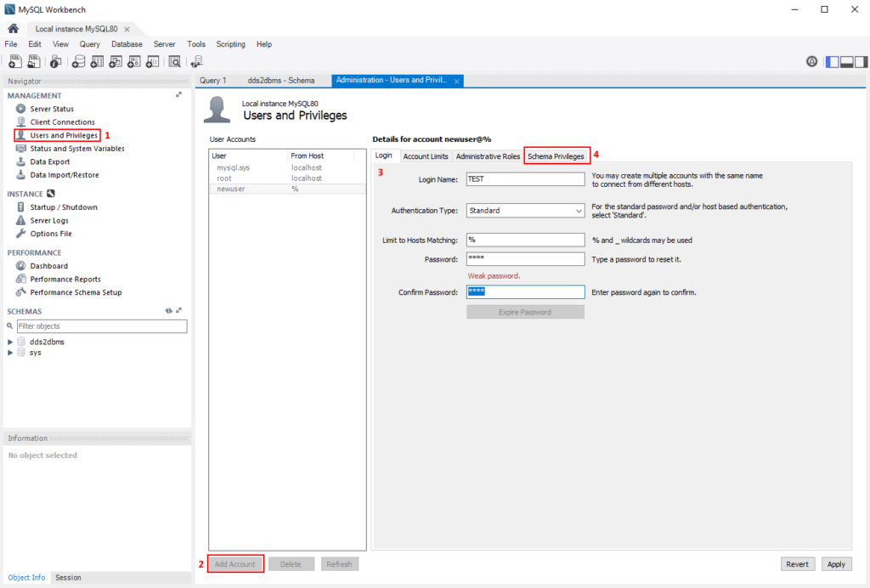Open Status and System Variables
The image size is (870, 588).
(x=77, y=149)
